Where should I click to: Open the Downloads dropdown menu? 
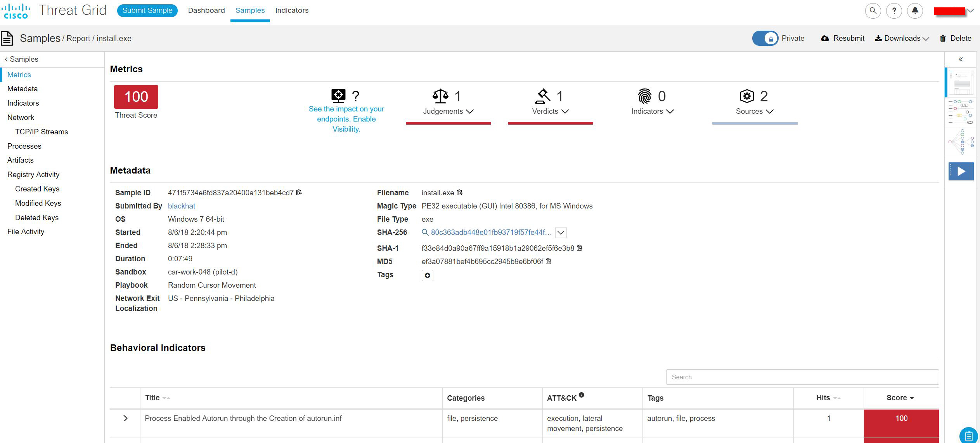(902, 38)
